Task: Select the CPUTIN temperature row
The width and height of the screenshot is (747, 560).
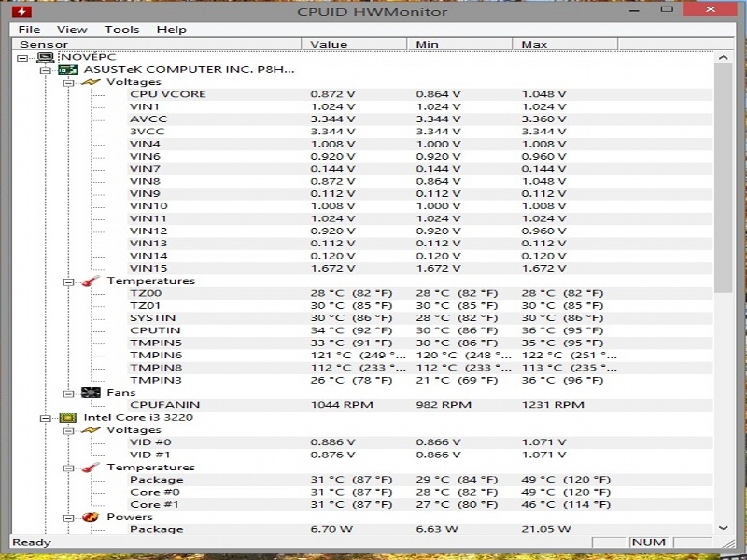Action: click(x=420, y=330)
